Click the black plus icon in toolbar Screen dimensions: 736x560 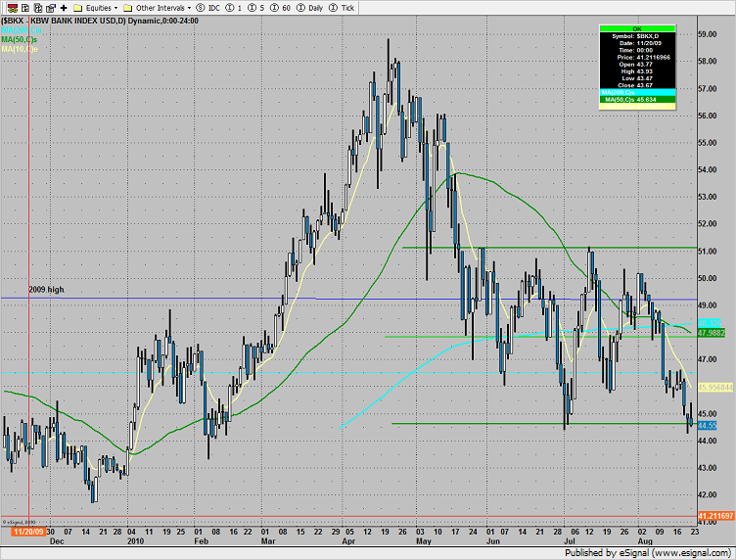click(x=64, y=6)
